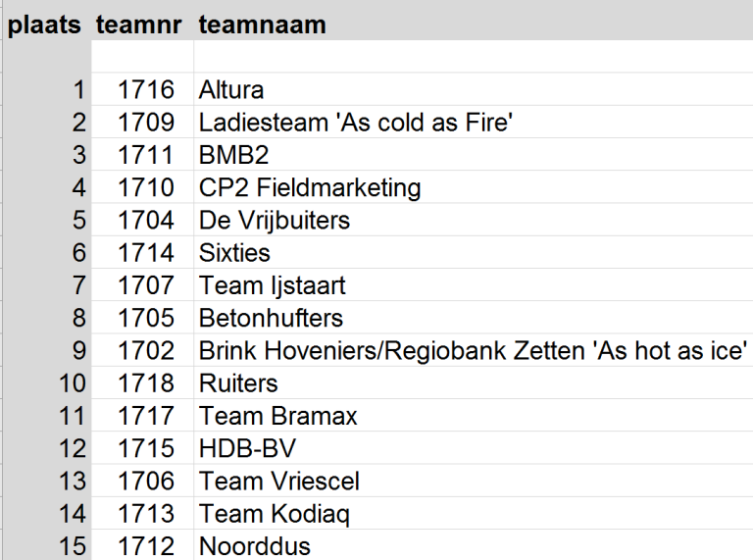Click the 'plaats' column header cell
The image size is (753, 560).
pos(44,25)
